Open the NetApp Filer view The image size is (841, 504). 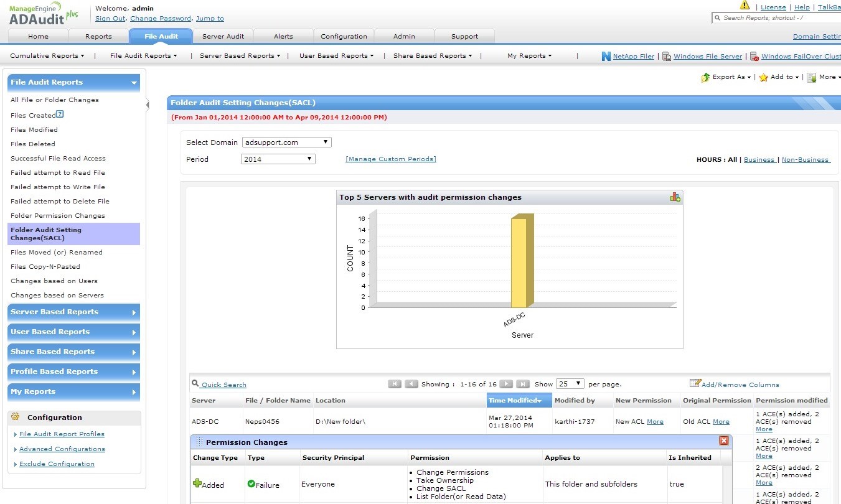click(633, 56)
